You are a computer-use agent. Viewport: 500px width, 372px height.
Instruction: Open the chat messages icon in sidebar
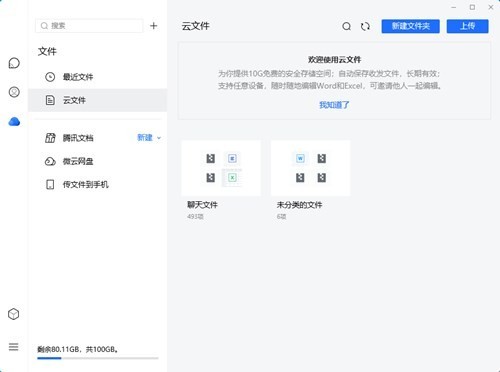tap(14, 63)
